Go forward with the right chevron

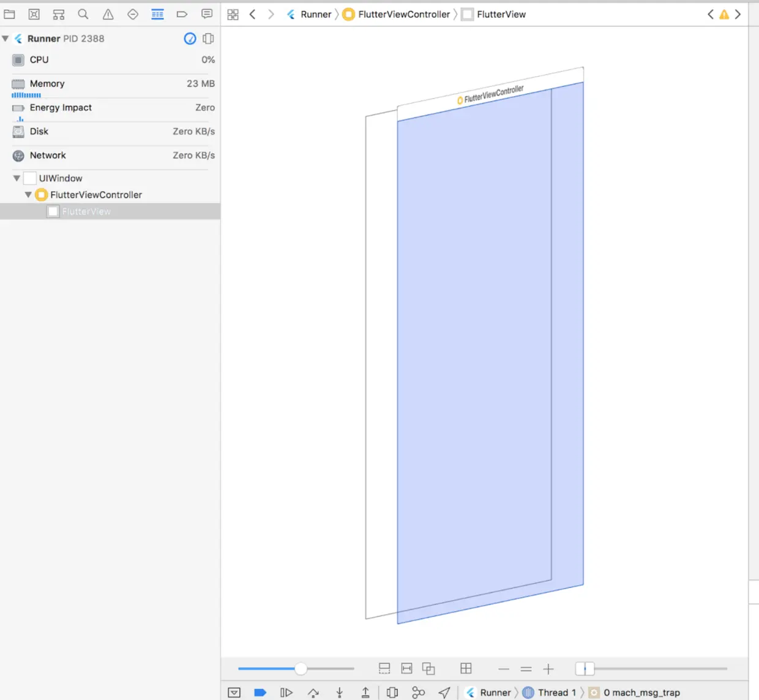pyautogui.click(x=271, y=14)
